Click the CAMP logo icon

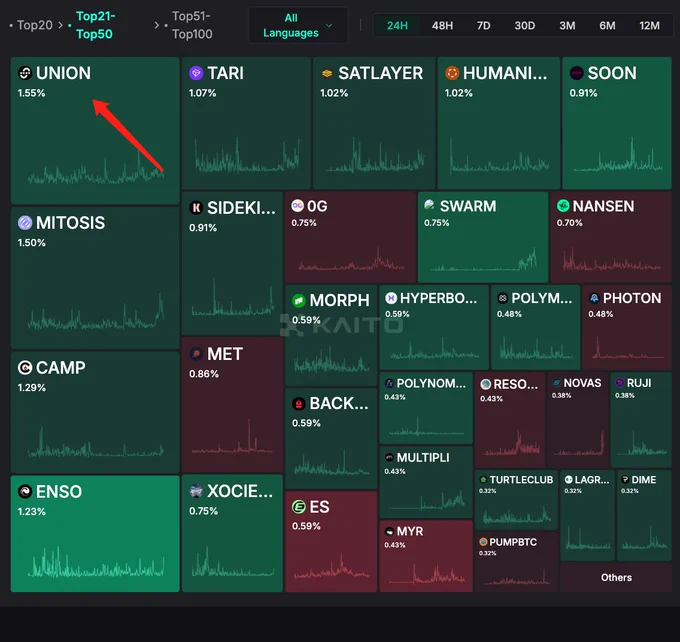tap(25, 368)
